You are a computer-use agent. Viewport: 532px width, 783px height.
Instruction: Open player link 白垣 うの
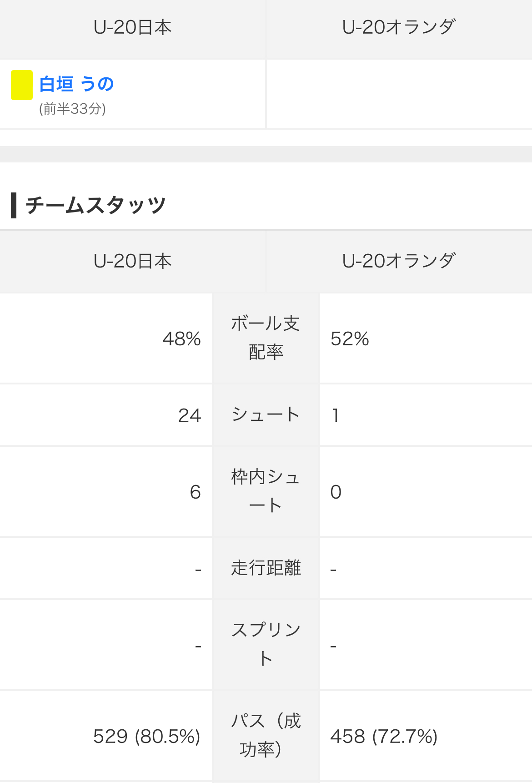(x=76, y=84)
